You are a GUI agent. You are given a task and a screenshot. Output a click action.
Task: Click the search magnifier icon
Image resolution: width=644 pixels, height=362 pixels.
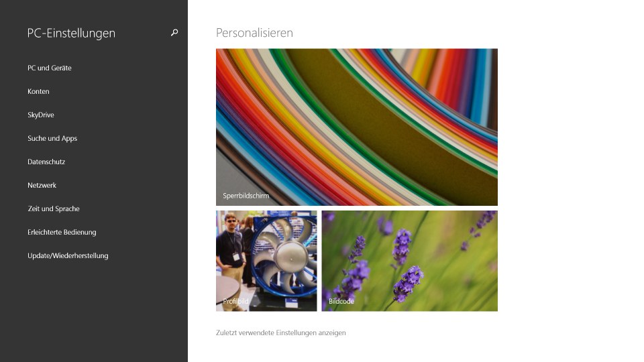174,32
